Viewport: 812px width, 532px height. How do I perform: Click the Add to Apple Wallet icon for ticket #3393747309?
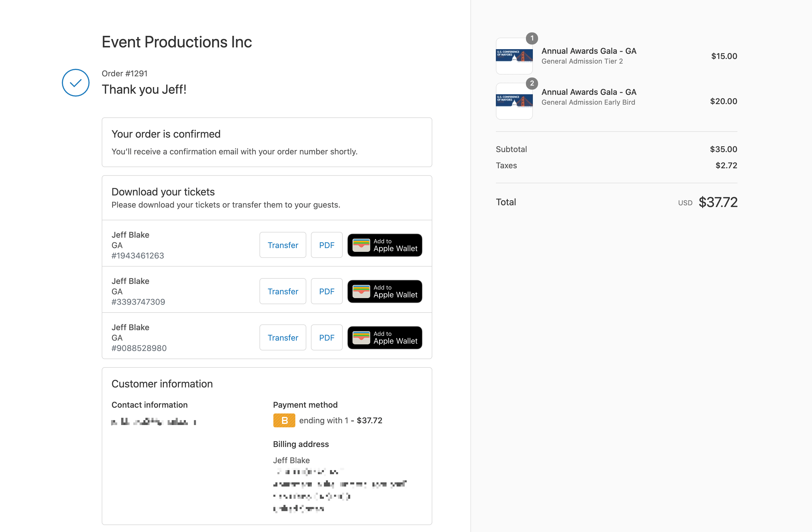pos(384,290)
